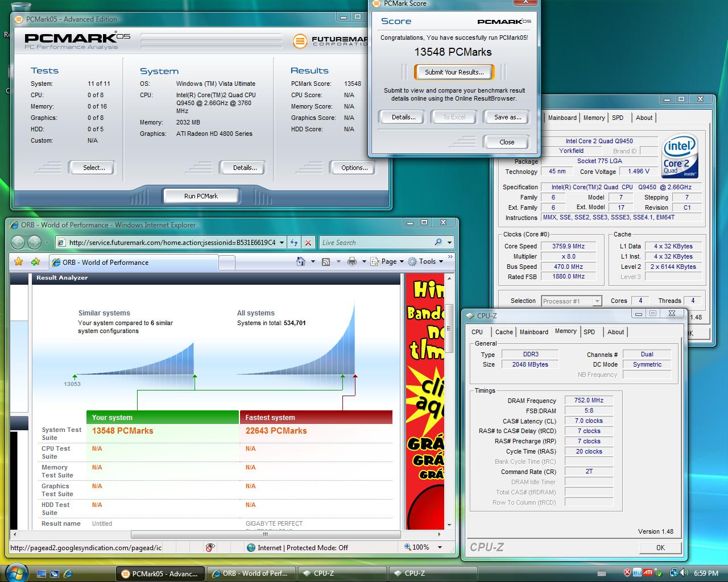The image size is (728, 582).
Task: Launch Internet Explorer from Quick Launch
Action: click(x=68, y=573)
